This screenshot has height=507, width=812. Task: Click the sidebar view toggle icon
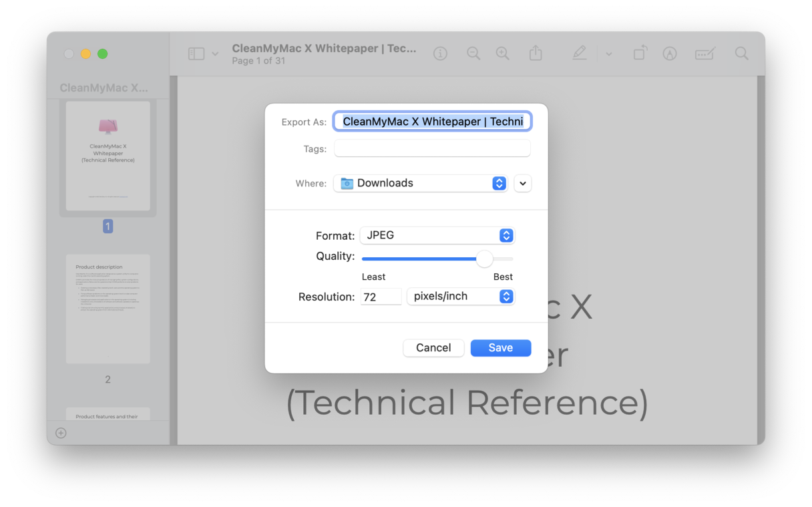tap(196, 53)
